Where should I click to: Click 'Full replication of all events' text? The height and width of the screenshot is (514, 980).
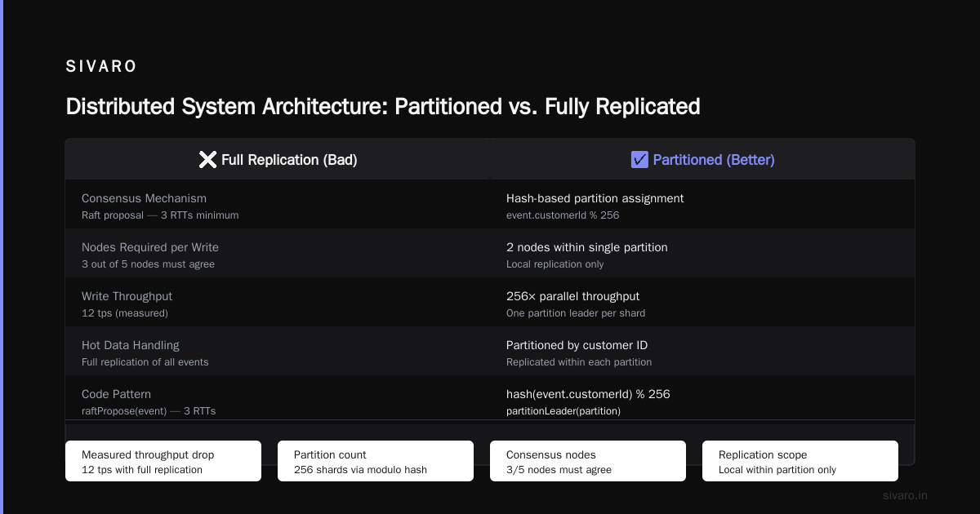point(145,362)
